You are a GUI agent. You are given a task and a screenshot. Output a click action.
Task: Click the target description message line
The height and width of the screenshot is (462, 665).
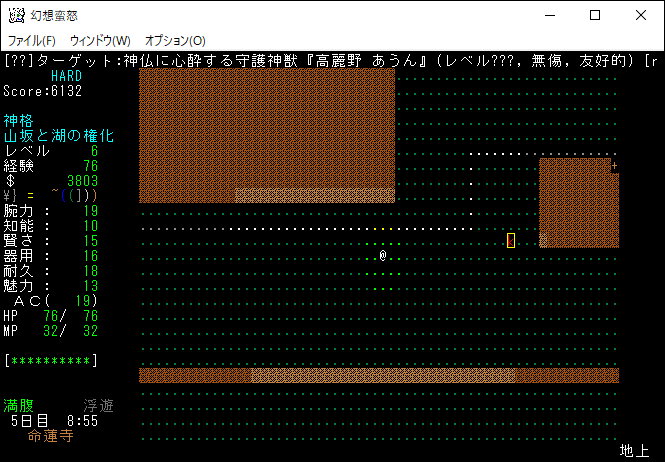click(x=330, y=61)
